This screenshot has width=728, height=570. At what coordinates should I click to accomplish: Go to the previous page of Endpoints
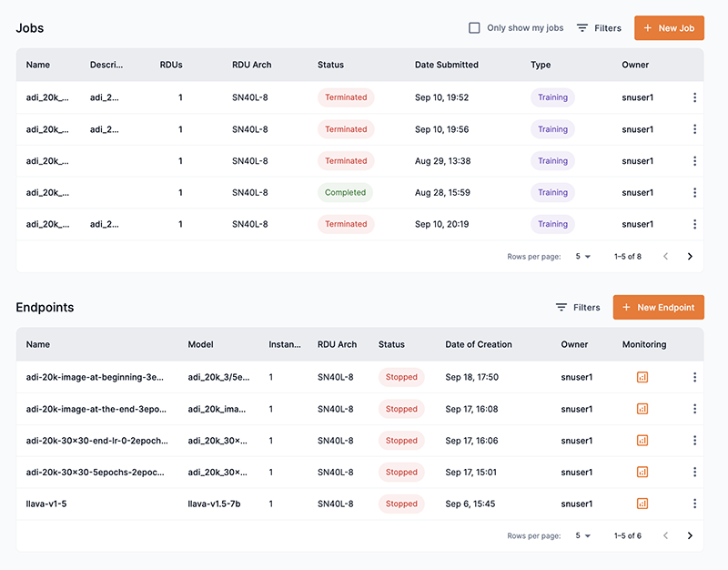(x=665, y=535)
